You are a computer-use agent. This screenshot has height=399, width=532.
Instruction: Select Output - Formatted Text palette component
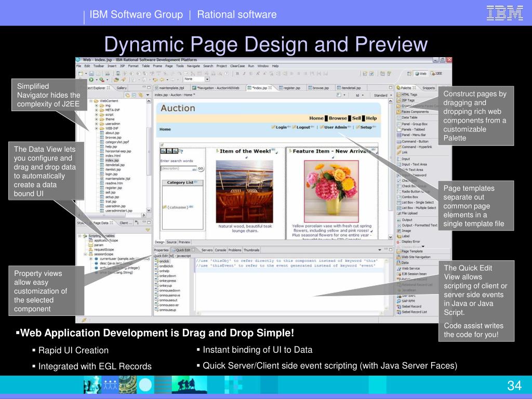pyautogui.click(x=417, y=225)
